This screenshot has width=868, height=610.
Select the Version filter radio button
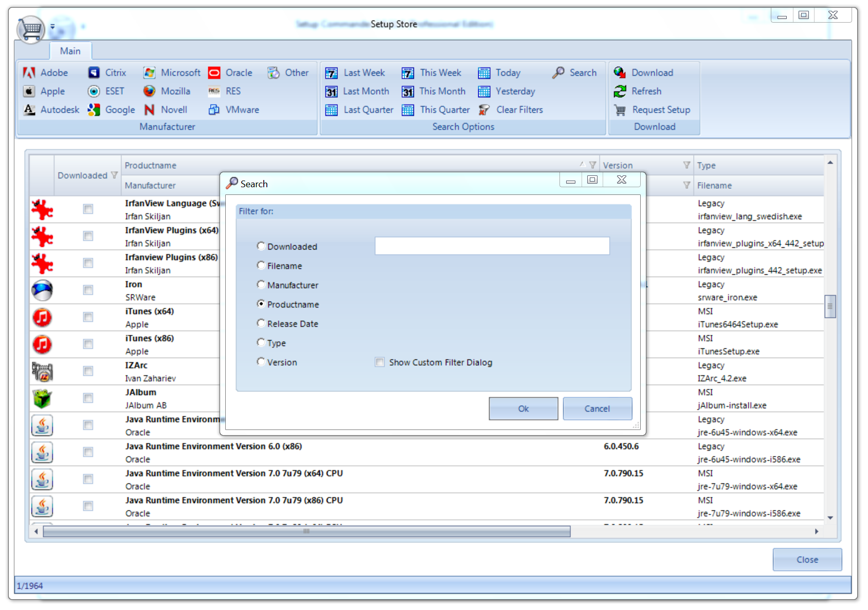261,362
